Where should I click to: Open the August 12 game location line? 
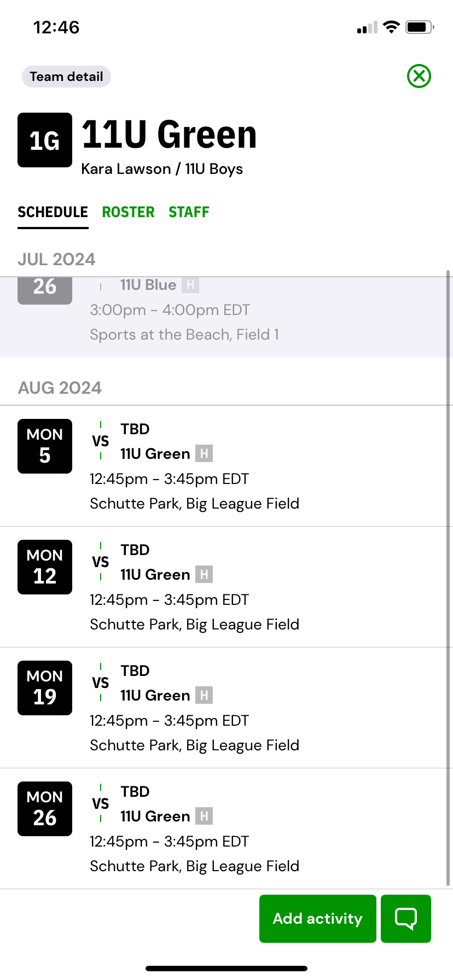click(194, 625)
